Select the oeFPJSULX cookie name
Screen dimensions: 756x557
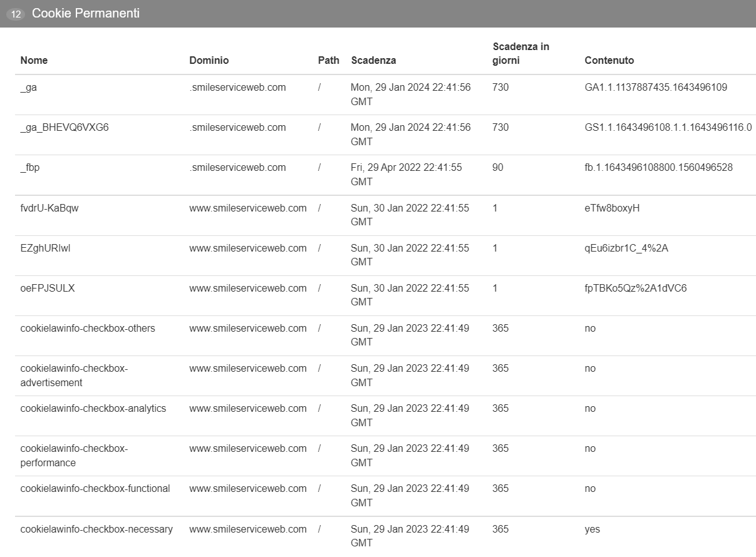tap(48, 288)
